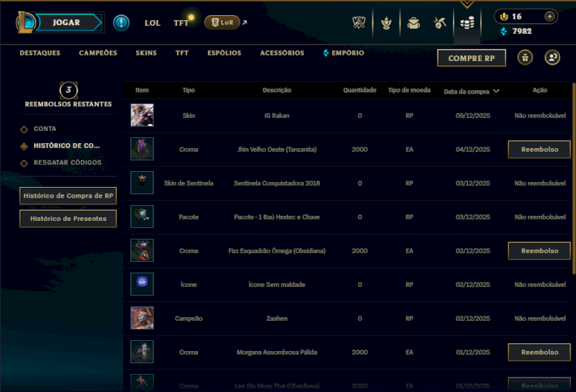Open the ACESSÓRIOS store tab
Viewport: 576px width, 392px height.
click(x=282, y=53)
